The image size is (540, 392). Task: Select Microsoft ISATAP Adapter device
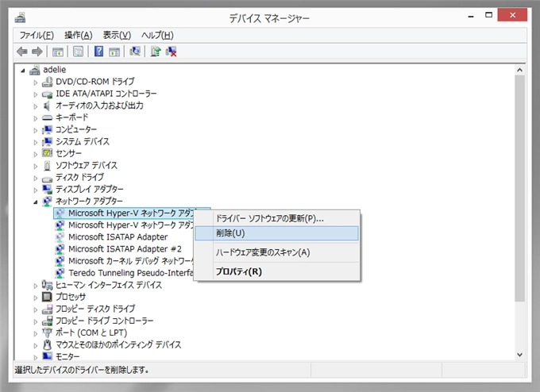coord(118,237)
